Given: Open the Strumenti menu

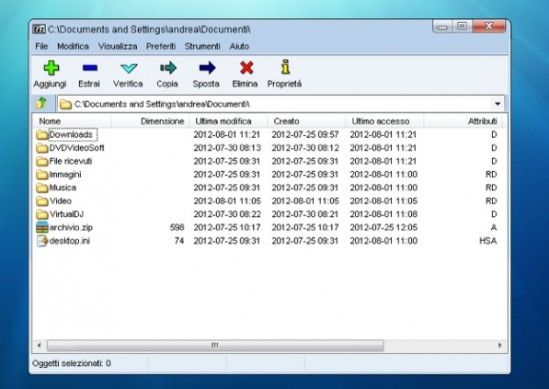Looking at the screenshot, I should click(x=202, y=46).
